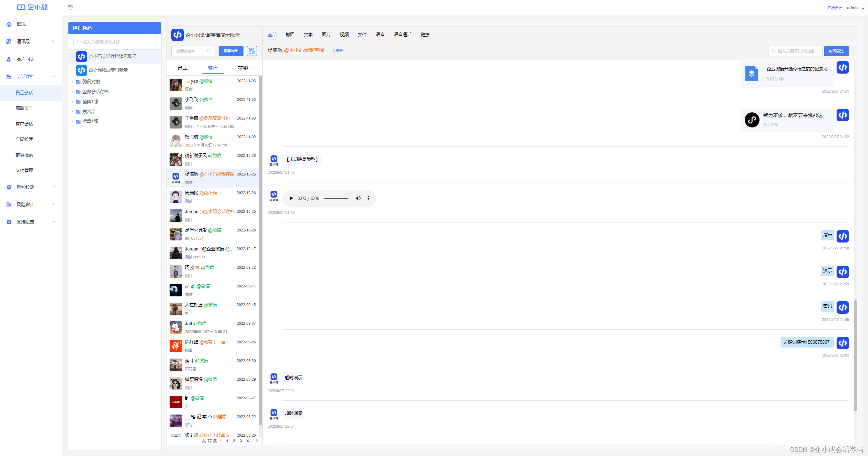This screenshot has width=868, height=456.
Task: Click the 时间筛选 button
Action: coord(836,51)
